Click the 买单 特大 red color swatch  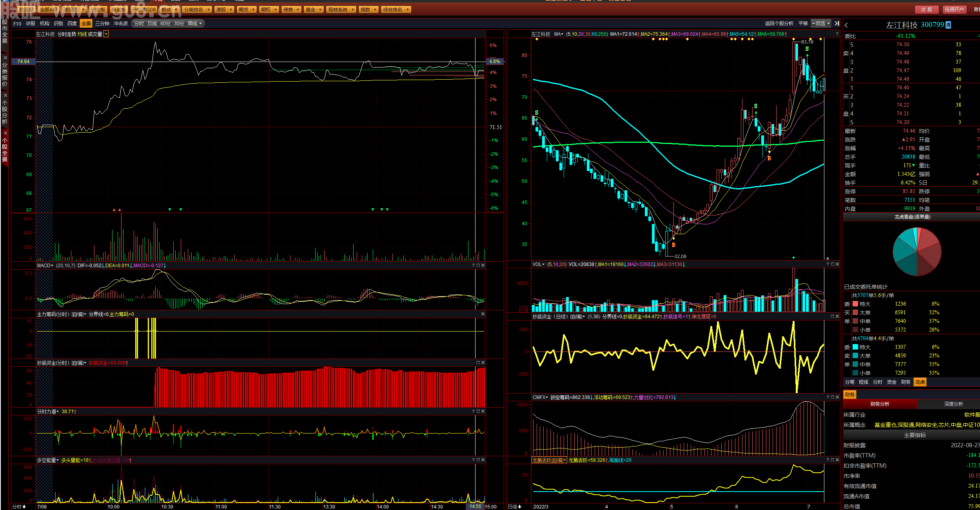pyautogui.click(x=855, y=304)
